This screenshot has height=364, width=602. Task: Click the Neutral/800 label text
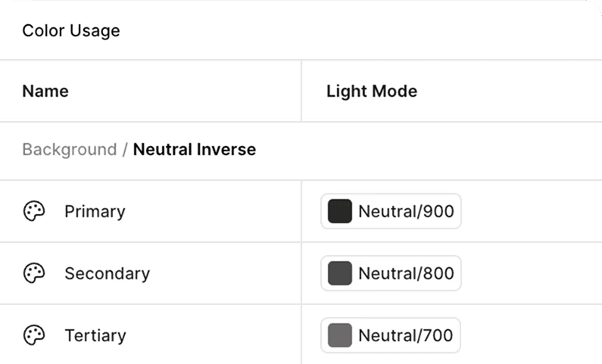[406, 273]
